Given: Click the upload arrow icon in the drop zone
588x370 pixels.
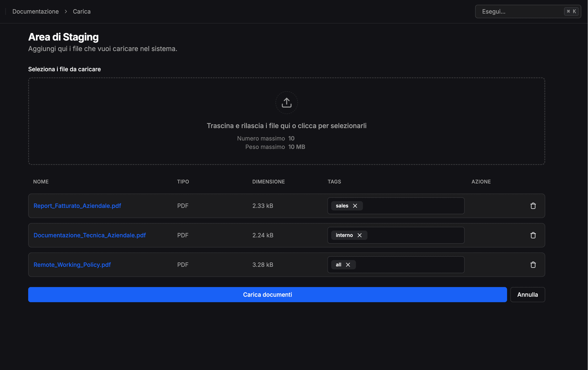Looking at the screenshot, I should coord(286,103).
